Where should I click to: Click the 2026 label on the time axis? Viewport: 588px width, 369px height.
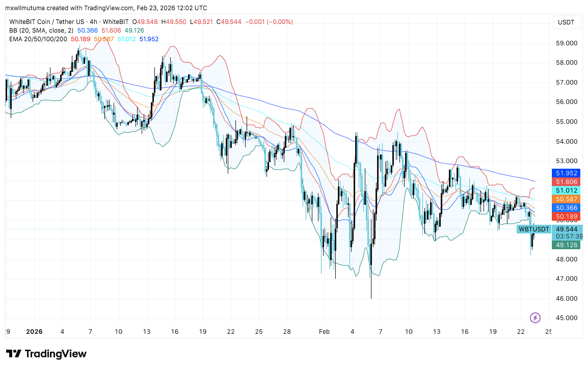[x=33, y=331]
